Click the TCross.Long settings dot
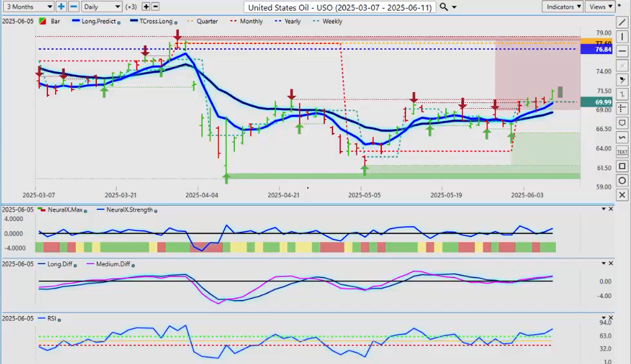The image size is (631, 364). [175, 22]
